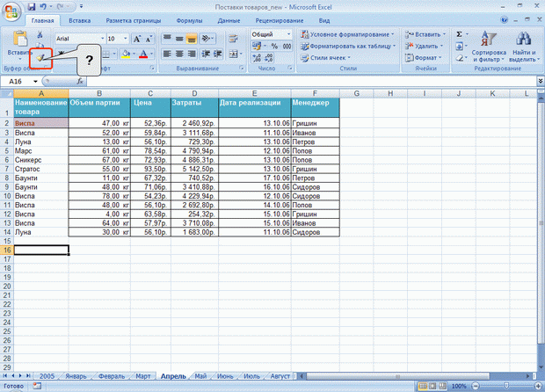Open the Font group dialog launcher
This screenshot has height=392, width=545.
152,68
